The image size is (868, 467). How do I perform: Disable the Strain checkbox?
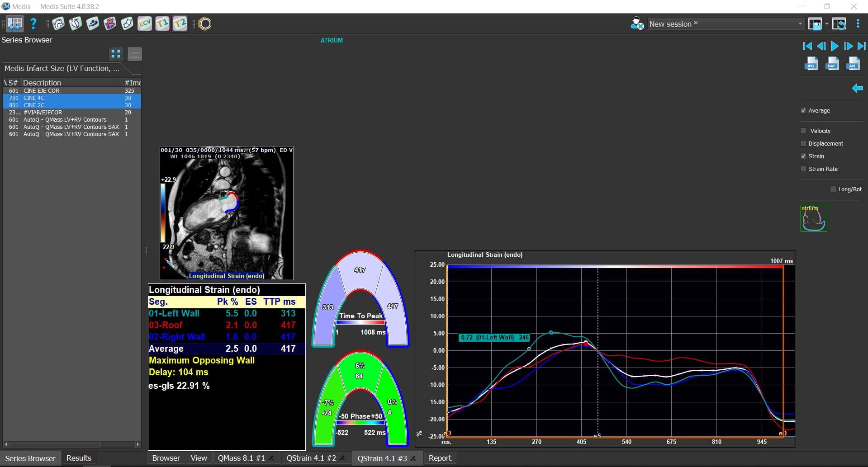pyautogui.click(x=804, y=156)
